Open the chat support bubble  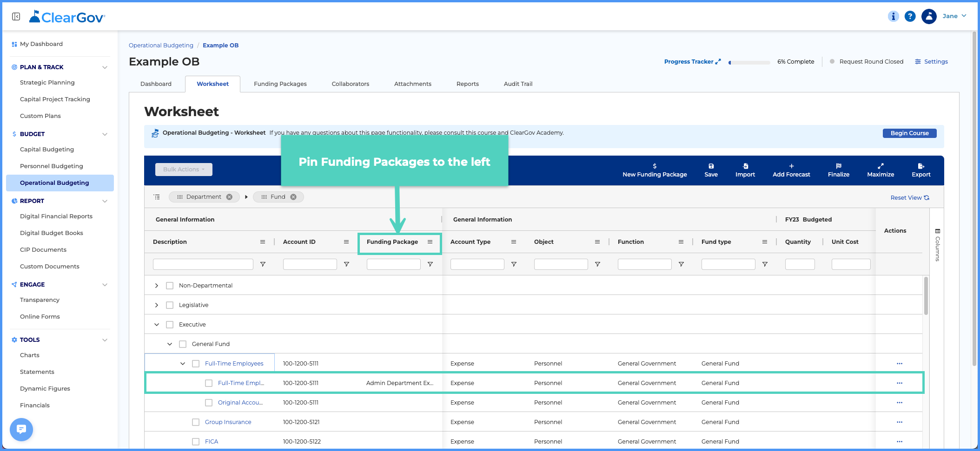pos(21,429)
